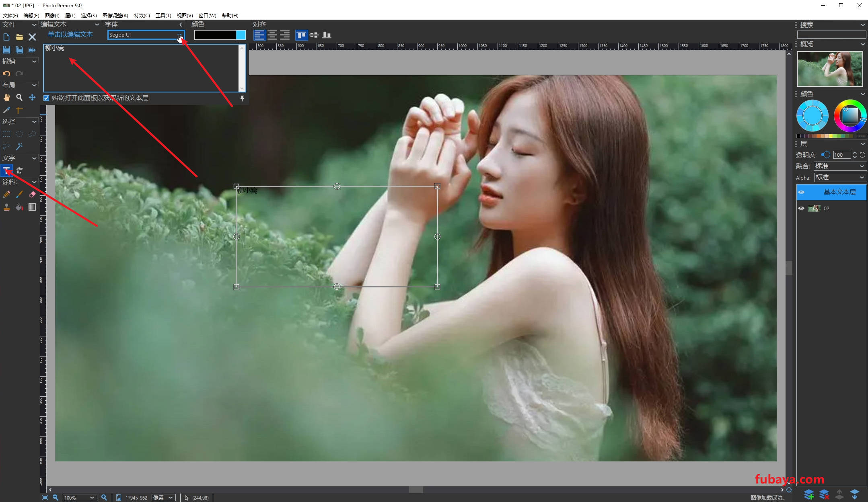Add a new layer

(x=809, y=494)
